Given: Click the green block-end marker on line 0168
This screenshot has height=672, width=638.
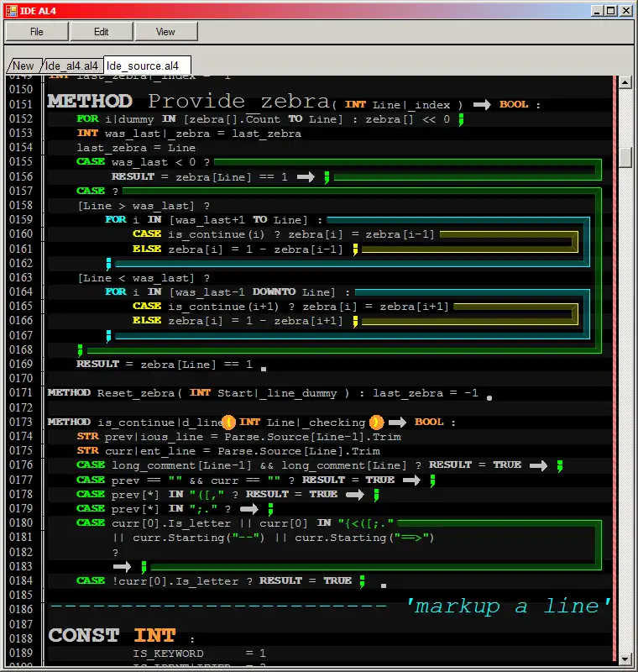Looking at the screenshot, I should point(81,349).
